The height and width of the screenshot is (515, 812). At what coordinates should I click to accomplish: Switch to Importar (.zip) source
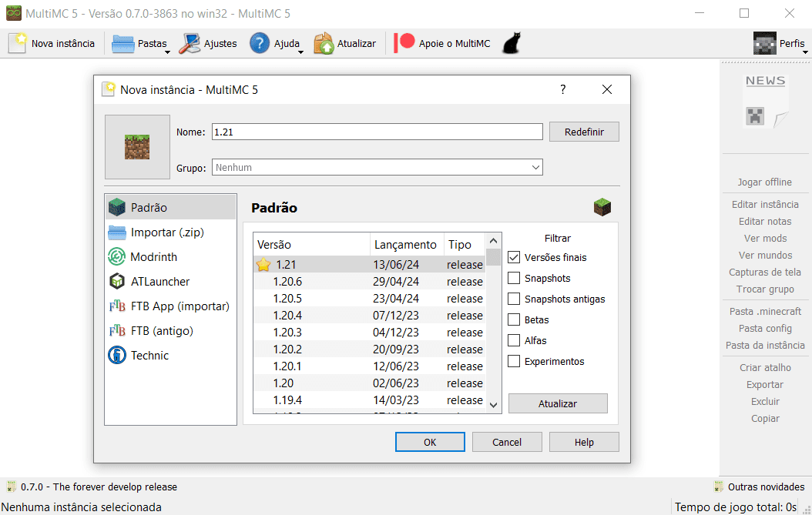pos(116,232)
